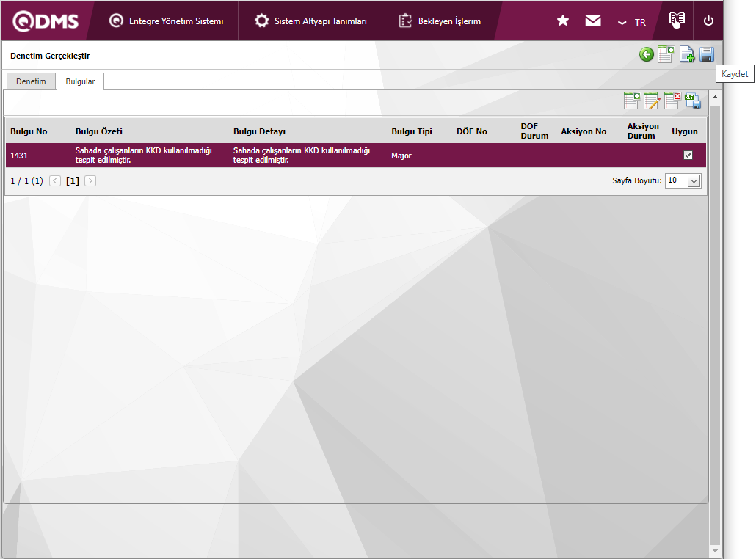Delete the selected finding icon
Image resolution: width=756 pixels, height=559 pixels.
672,101
